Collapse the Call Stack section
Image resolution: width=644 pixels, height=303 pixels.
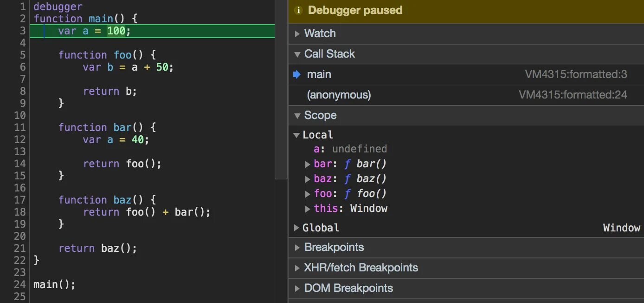(x=297, y=54)
